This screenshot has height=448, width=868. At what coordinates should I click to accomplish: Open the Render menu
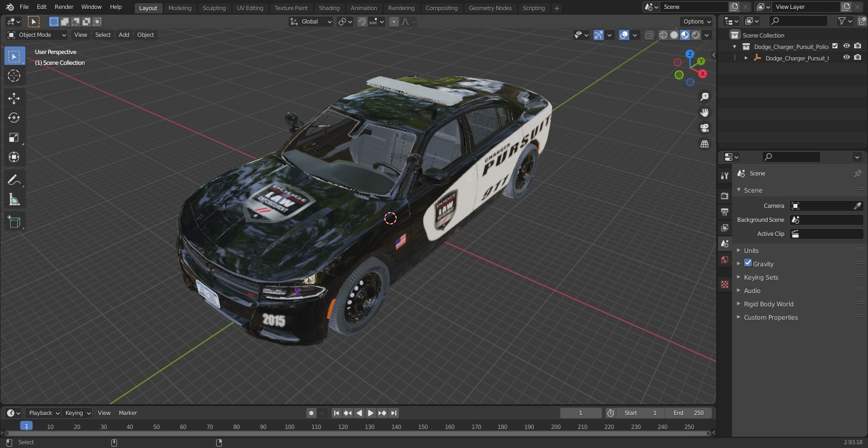click(x=64, y=7)
